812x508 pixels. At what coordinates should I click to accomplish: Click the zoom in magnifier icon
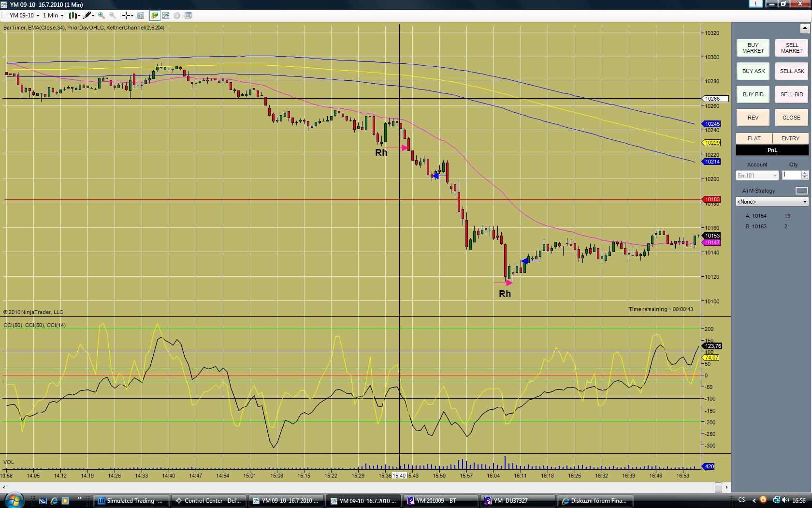tap(101, 15)
